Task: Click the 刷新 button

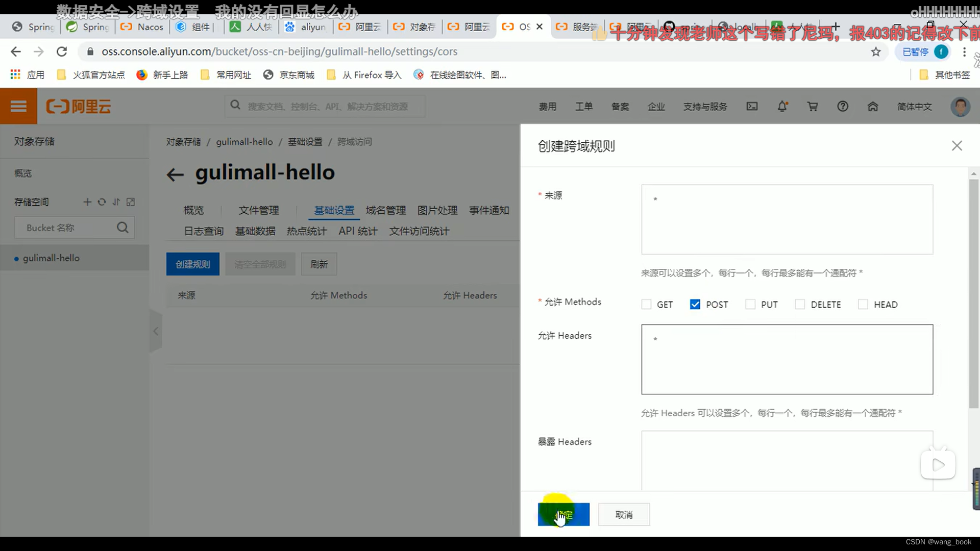Action: 319,264
